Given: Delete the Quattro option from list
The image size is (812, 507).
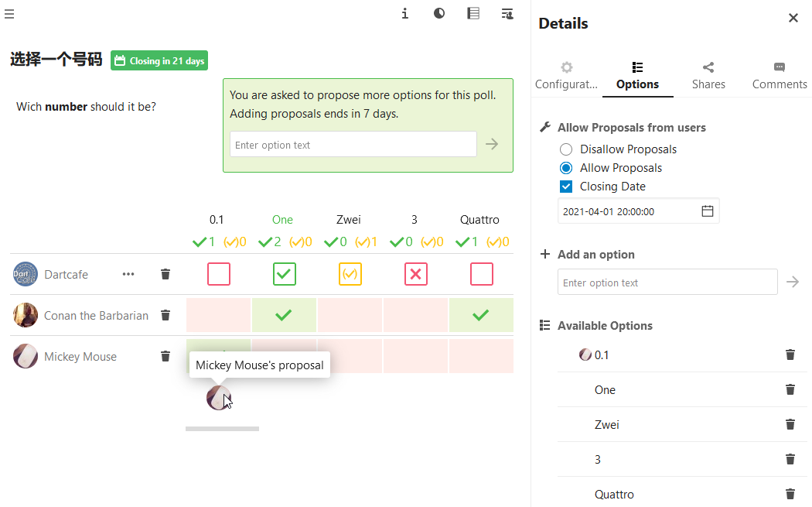Looking at the screenshot, I should [x=790, y=494].
